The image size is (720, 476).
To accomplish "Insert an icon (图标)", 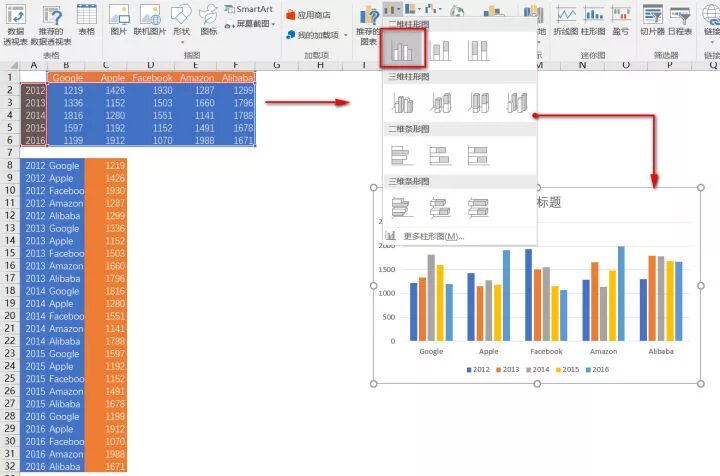I will click(209, 21).
